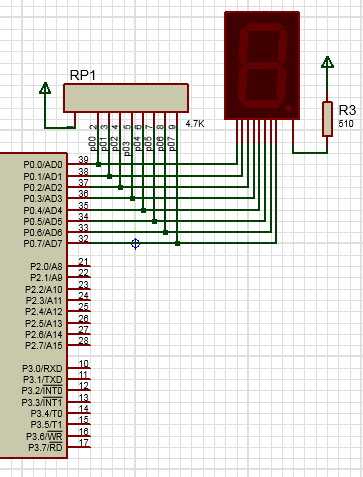This screenshot has width=363, height=477.
Task: Click pin 28 of P2.7/A15
Action: pos(83,341)
